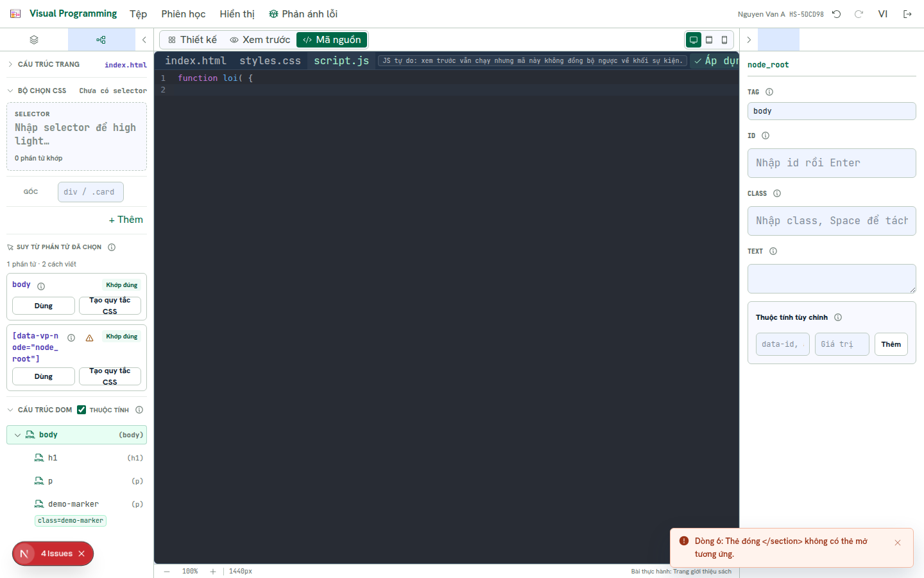The image size is (924, 578).
Task: Open the layers panel icon tab
Action: 34,40
